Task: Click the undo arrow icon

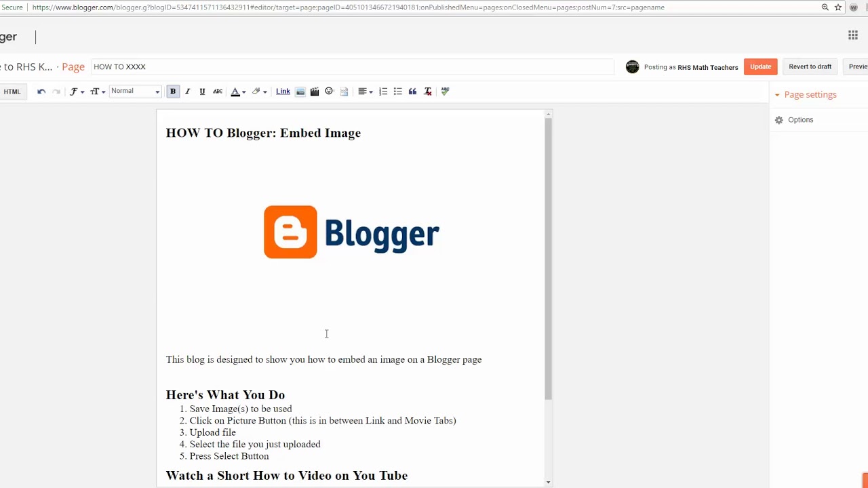Action: tap(41, 91)
